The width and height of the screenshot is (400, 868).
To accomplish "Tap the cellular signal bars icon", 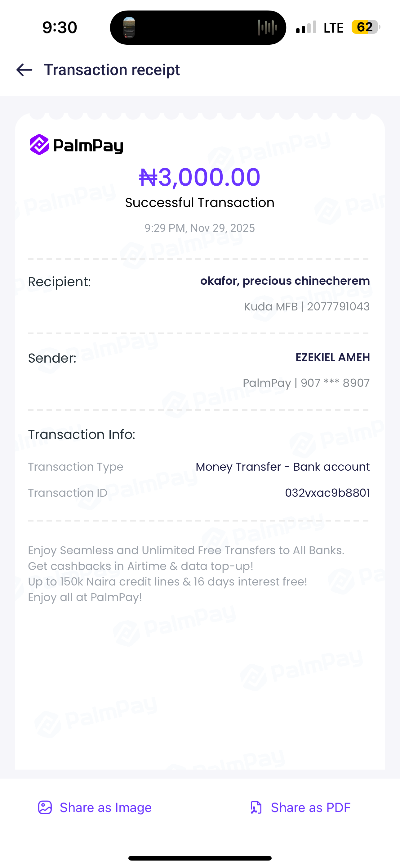I will [x=306, y=28].
